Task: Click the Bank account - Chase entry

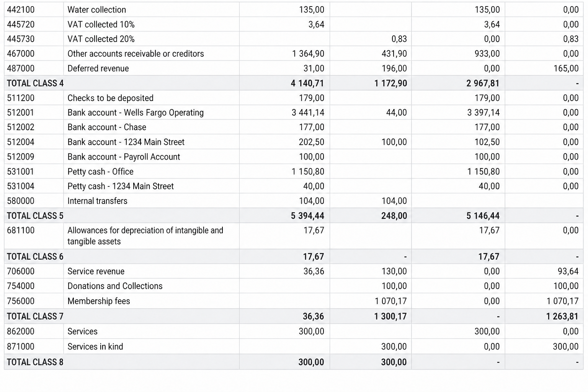Action: click(107, 127)
